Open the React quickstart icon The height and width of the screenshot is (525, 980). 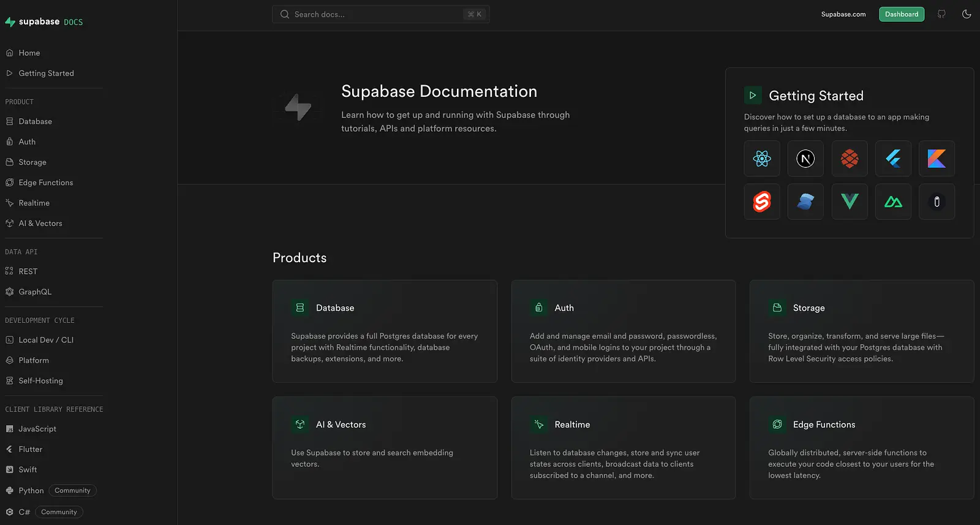pyautogui.click(x=762, y=159)
